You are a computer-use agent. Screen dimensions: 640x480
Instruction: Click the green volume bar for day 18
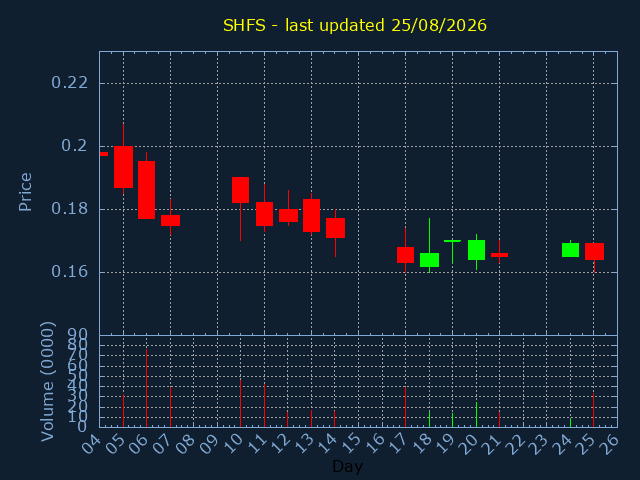click(x=429, y=419)
